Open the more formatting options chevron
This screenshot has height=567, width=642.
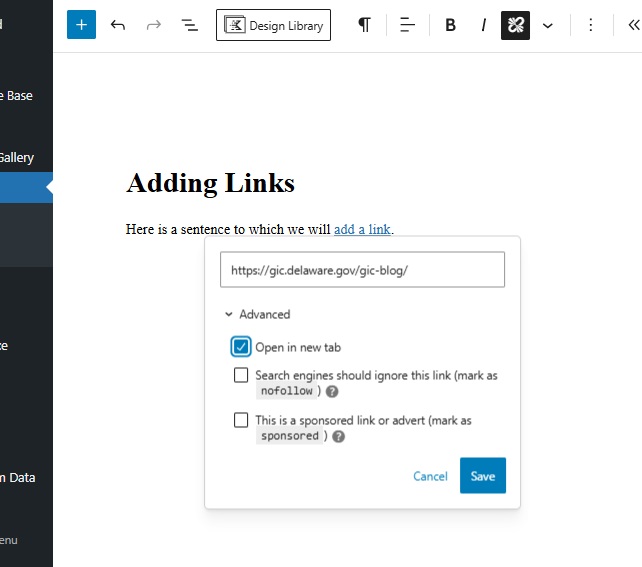[x=548, y=25]
